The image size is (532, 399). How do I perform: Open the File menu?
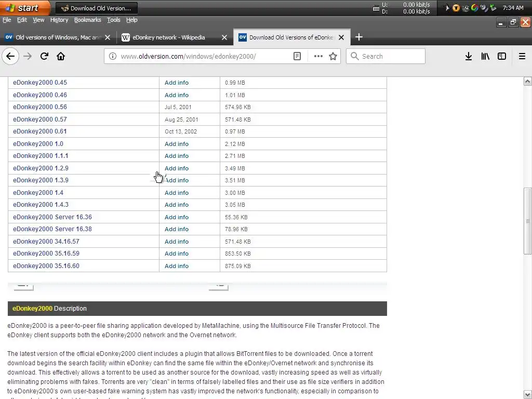(7, 20)
